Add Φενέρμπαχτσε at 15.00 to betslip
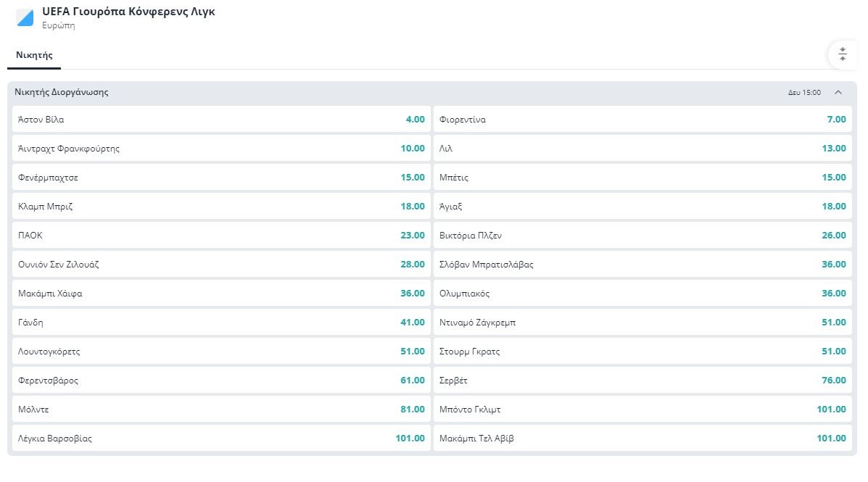Screen dimensions: 868x482 (221, 178)
